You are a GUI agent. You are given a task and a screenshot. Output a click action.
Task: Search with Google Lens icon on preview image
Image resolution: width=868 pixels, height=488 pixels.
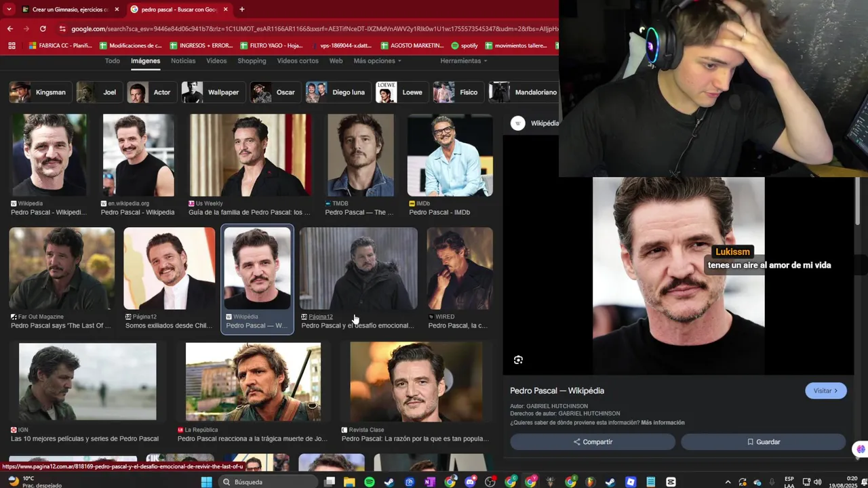(518, 360)
